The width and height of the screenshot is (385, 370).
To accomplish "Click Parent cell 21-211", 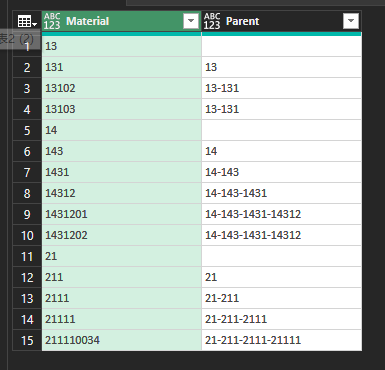I will 282,298.
